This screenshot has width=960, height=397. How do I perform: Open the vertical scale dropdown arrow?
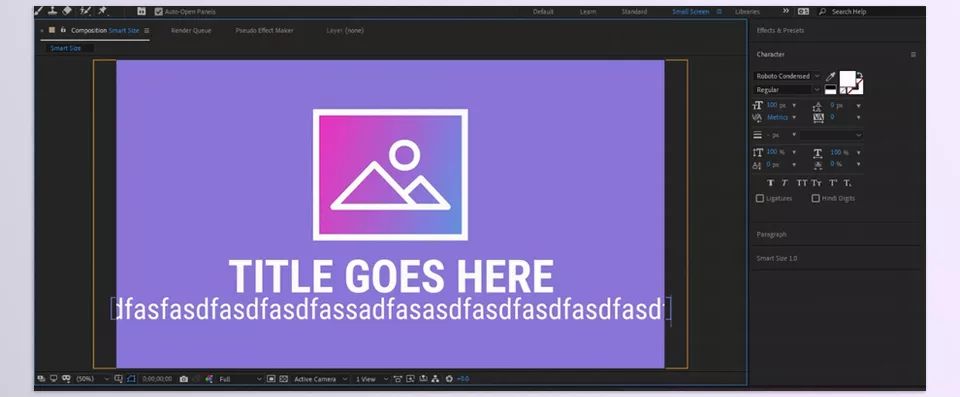794,152
